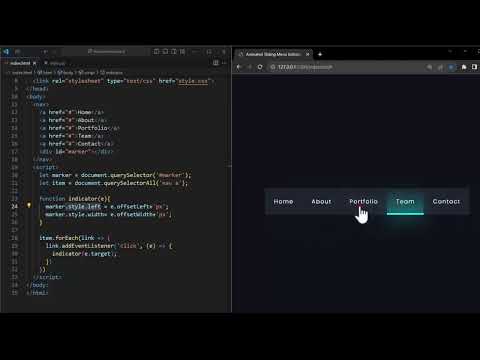Close the index.html editor tab
This screenshot has height=360, width=480.
tap(34, 63)
